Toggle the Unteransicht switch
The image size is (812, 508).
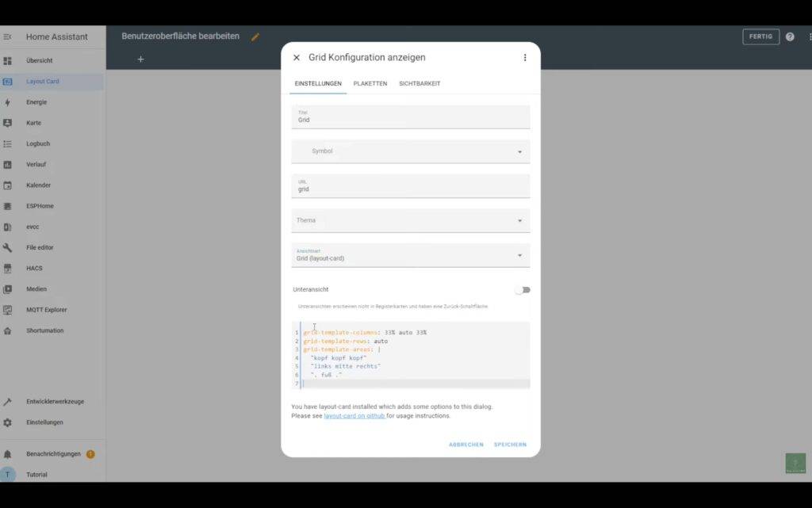pyautogui.click(x=522, y=290)
